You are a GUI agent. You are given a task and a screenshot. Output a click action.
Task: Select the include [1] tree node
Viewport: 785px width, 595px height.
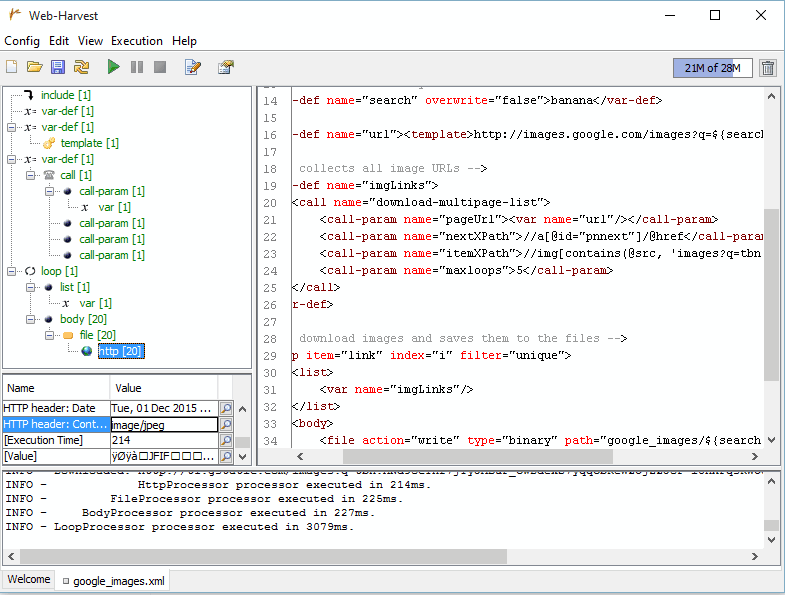(x=66, y=95)
